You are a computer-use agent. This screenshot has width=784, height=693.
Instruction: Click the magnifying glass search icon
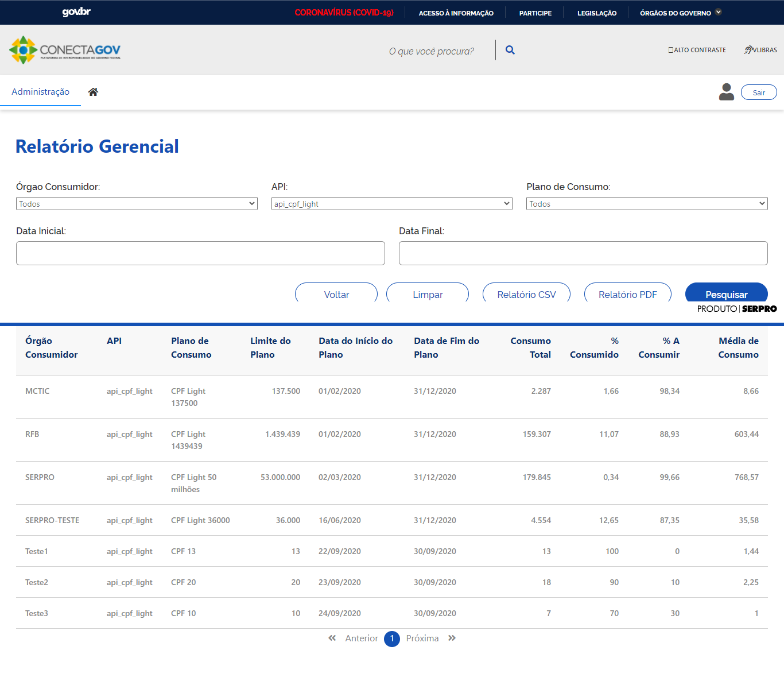tap(510, 51)
